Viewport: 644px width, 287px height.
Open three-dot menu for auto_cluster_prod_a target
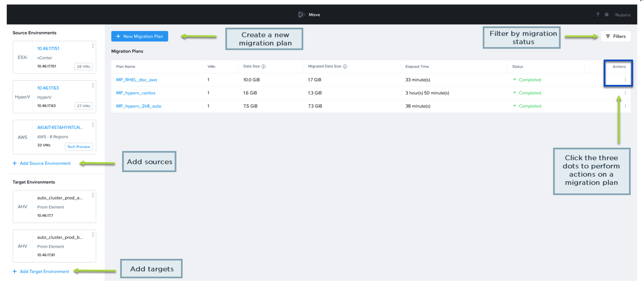93,195
